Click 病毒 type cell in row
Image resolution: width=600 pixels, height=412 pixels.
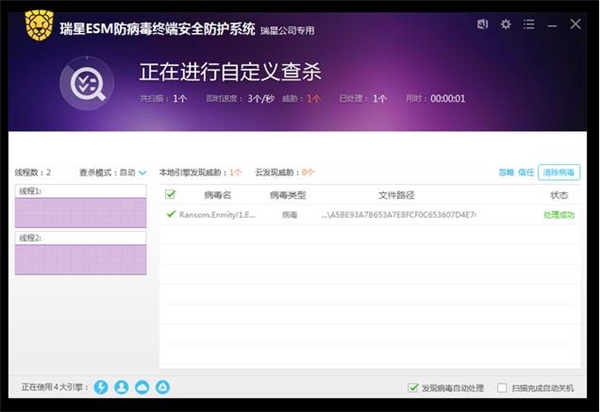click(x=289, y=215)
